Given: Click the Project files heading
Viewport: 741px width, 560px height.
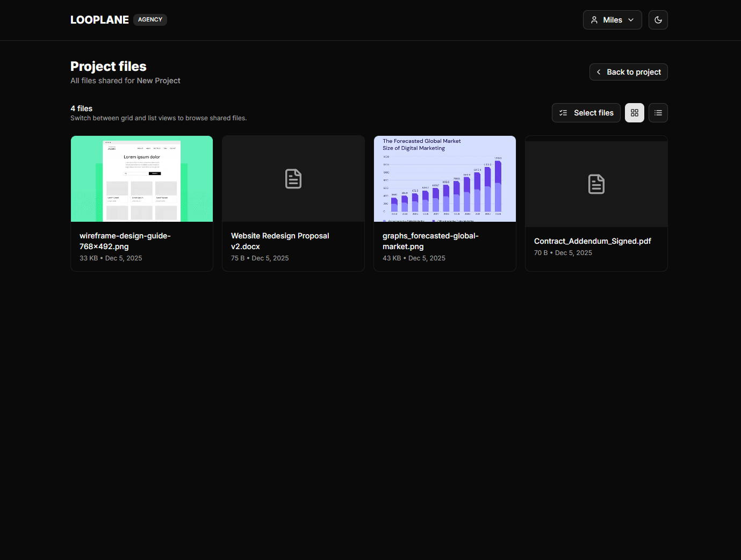Looking at the screenshot, I should 108,66.
